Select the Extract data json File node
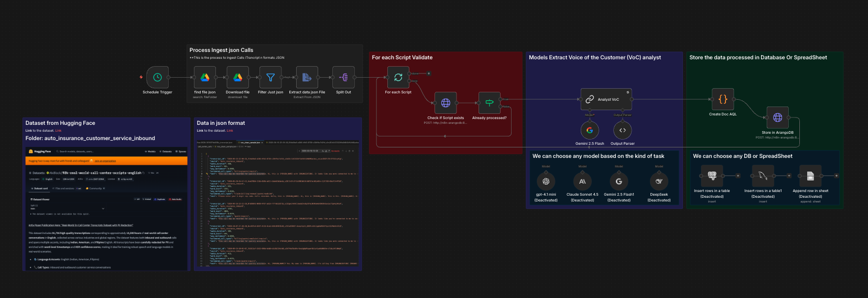This screenshot has height=298, width=868. [x=307, y=77]
